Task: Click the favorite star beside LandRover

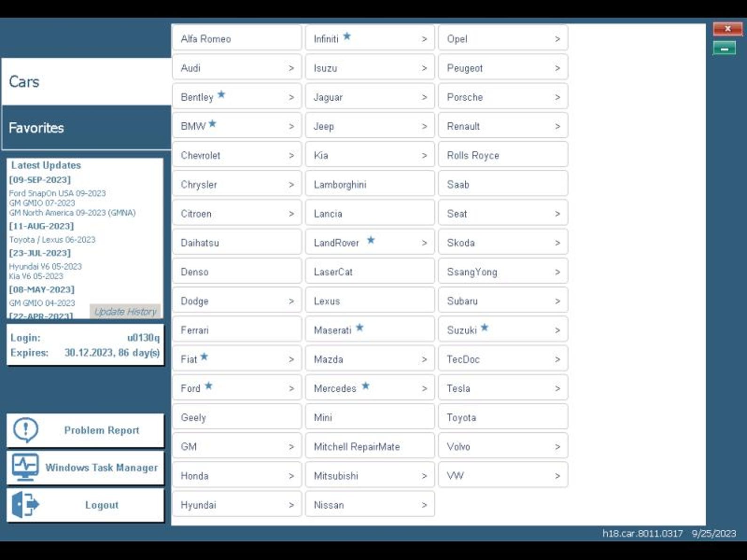Action: [x=371, y=240]
